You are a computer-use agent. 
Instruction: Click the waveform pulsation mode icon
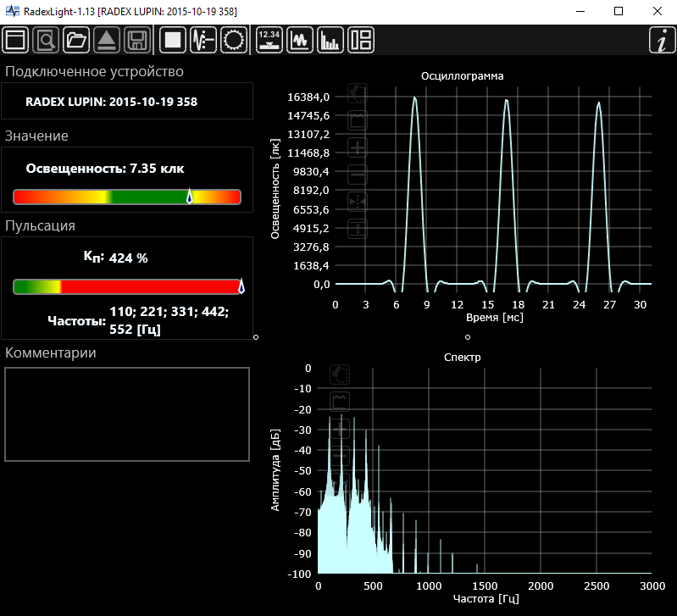(203, 40)
